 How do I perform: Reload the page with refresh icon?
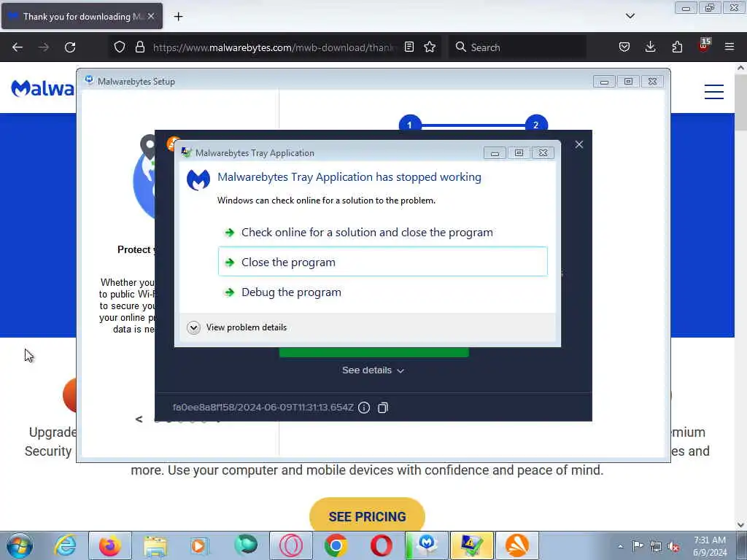[70, 47]
